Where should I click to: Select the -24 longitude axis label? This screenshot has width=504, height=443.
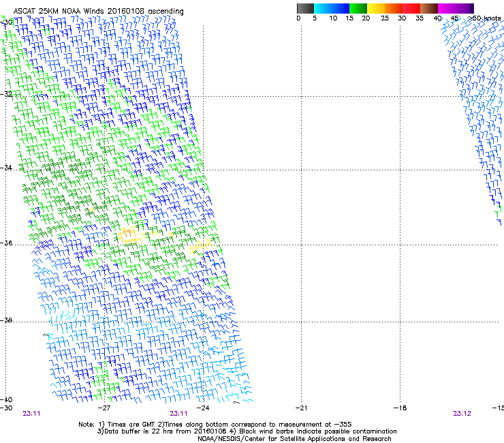pyautogui.click(x=203, y=408)
